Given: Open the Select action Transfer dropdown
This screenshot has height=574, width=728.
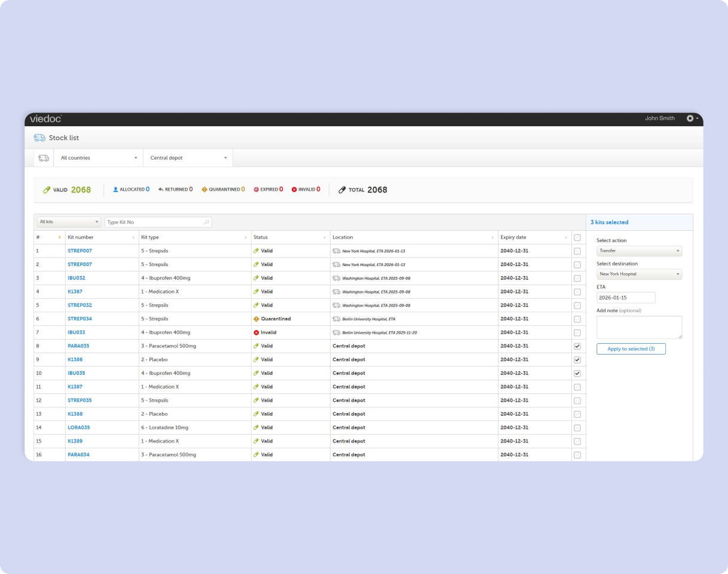Looking at the screenshot, I should (x=639, y=251).
